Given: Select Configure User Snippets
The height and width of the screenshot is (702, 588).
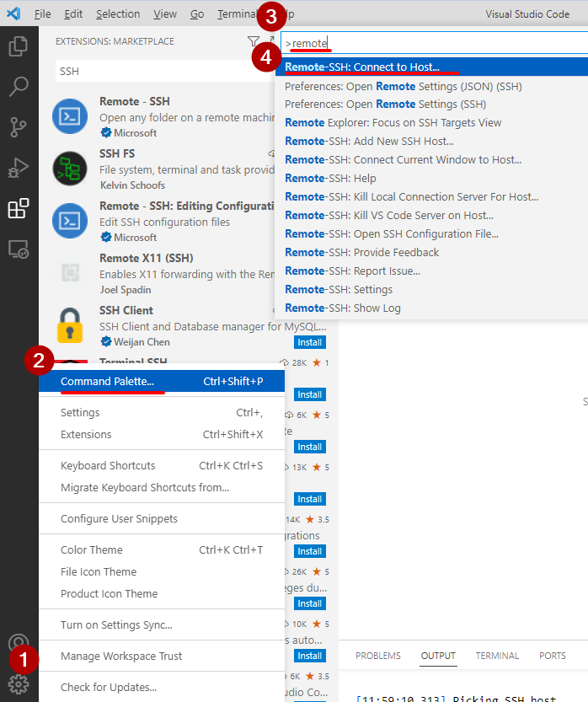Looking at the screenshot, I should (x=162, y=518).
